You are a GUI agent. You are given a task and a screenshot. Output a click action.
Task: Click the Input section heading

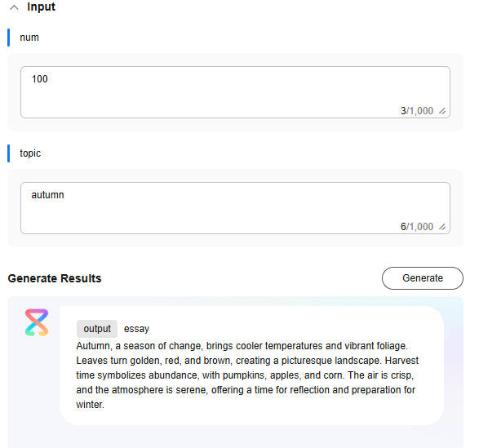pyautogui.click(x=41, y=7)
